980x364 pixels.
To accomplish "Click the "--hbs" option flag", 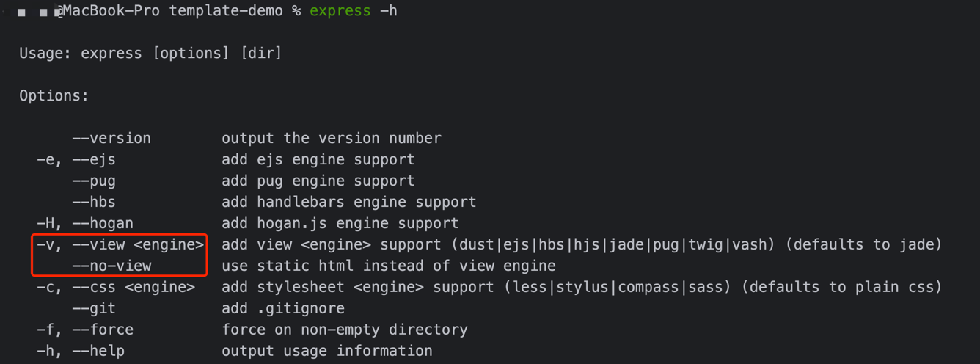I will click(x=94, y=203).
